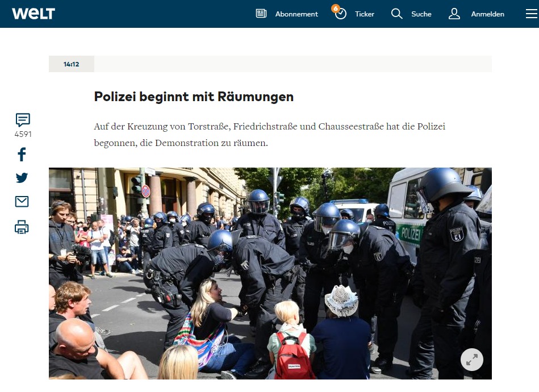
Task: Expand the photo to fullscreen
Action: (471, 360)
